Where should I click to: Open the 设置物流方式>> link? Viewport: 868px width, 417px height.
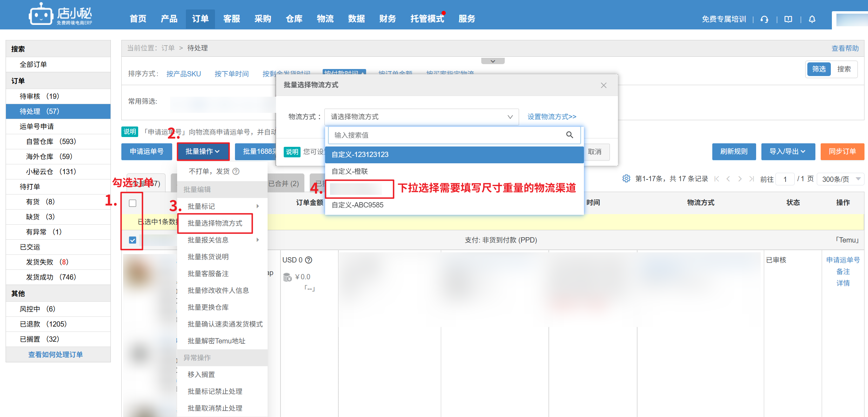coord(552,117)
